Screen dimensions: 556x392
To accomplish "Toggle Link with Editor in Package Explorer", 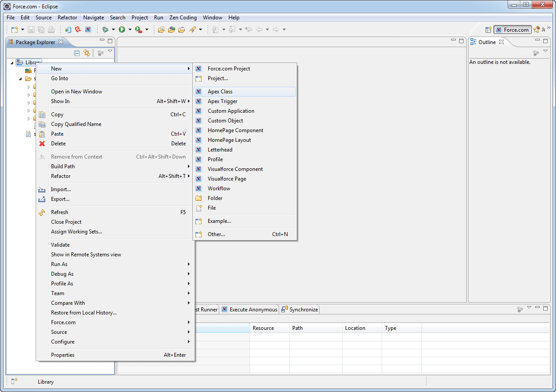I will [x=87, y=53].
